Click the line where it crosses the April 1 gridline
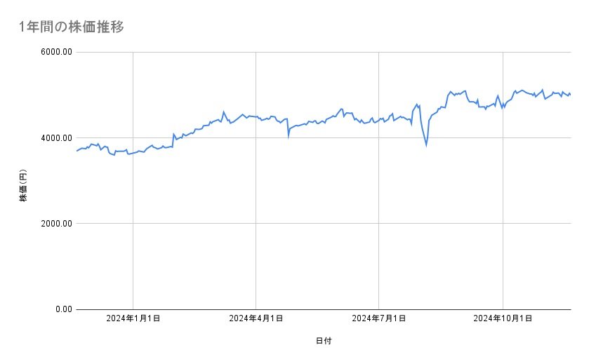The height and width of the screenshot is (364, 589). tap(256, 116)
